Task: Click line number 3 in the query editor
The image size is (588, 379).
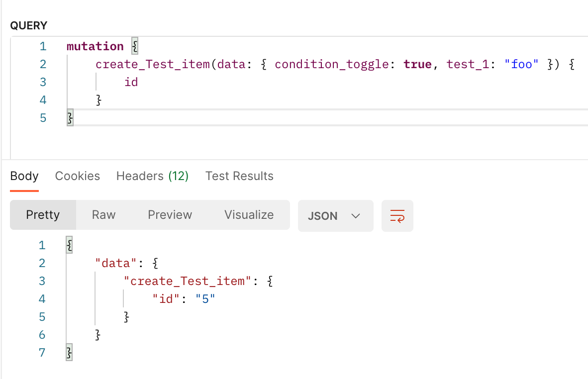Action: coord(43,82)
